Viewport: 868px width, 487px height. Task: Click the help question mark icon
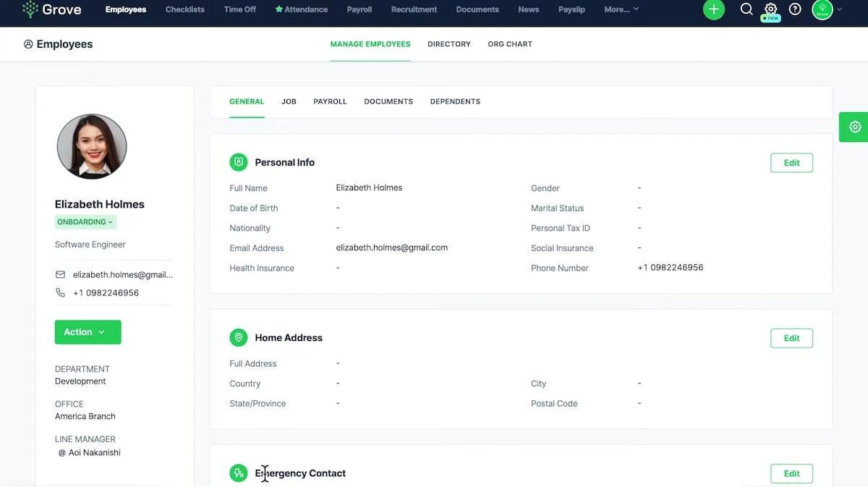point(795,9)
